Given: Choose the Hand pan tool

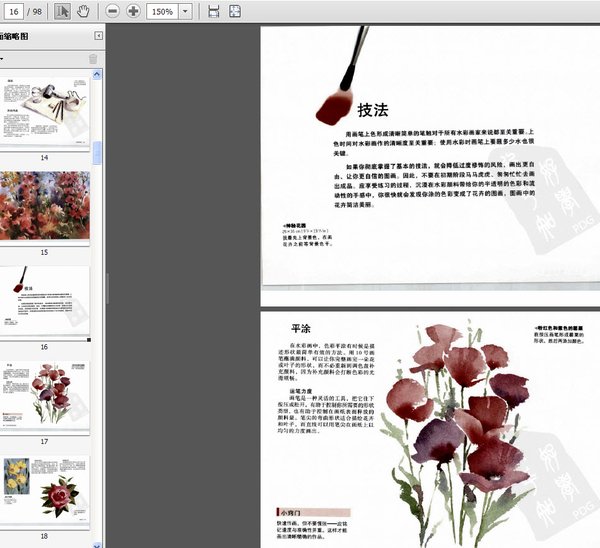Looking at the screenshot, I should click(x=83, y=11).
